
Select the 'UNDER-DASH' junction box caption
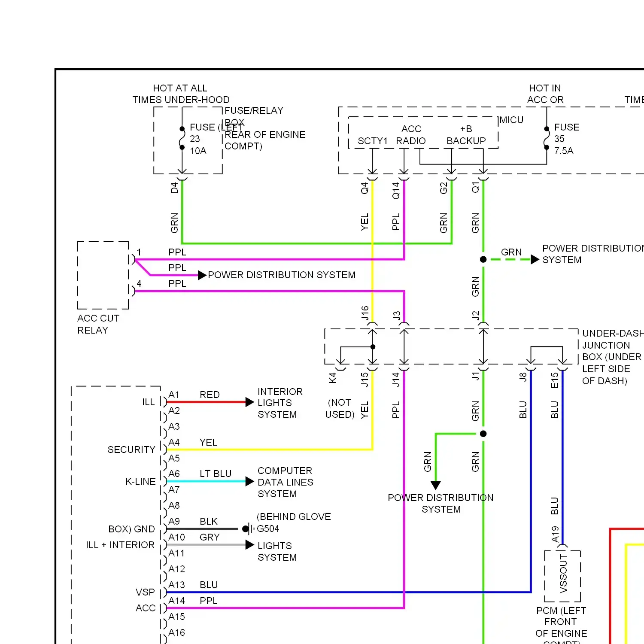(613, 333)
